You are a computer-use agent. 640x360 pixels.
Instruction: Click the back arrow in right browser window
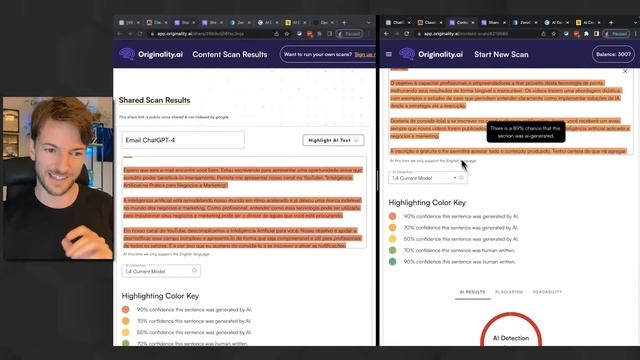click(386, 34)
